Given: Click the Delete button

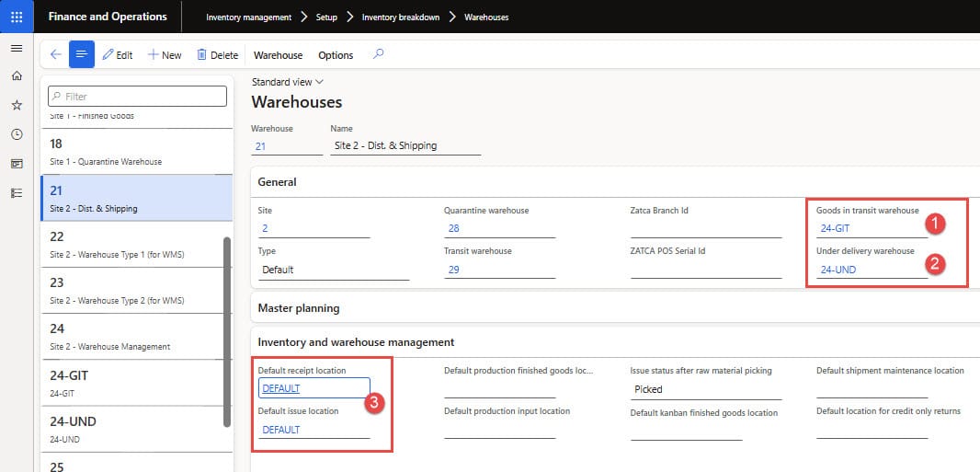Looking at the screenshot, I should point(217,55).
